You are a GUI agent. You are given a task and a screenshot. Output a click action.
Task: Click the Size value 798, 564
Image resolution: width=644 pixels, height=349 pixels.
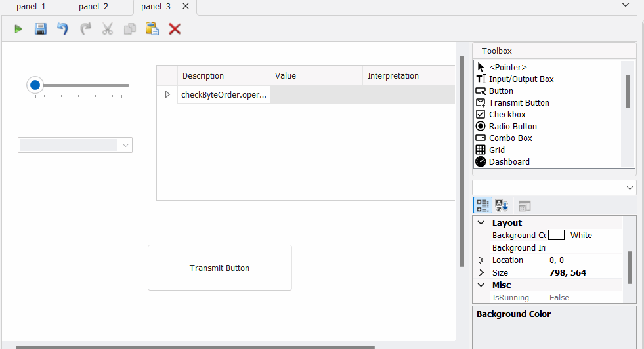(x=568, y=273)
